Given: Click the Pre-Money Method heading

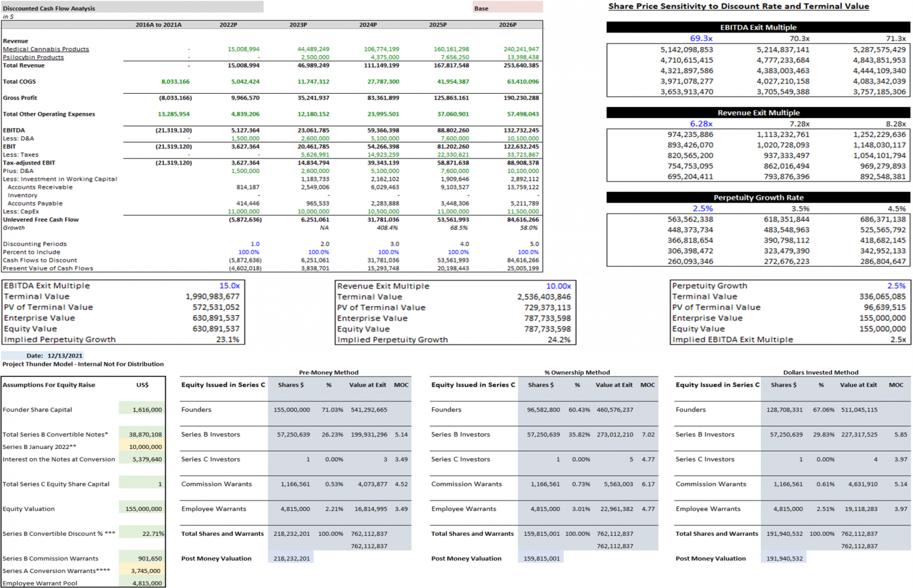Looking at the screenshot, I should coord(329,372).
